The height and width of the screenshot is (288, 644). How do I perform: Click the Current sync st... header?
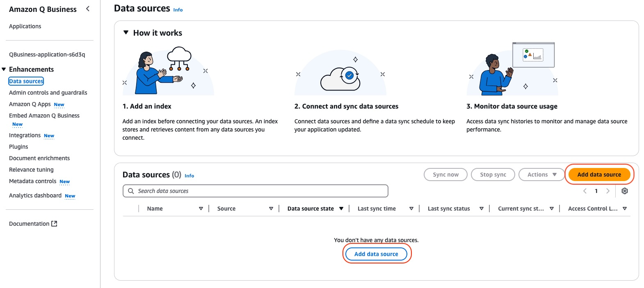pyautogui.click(x=521, y=209)
